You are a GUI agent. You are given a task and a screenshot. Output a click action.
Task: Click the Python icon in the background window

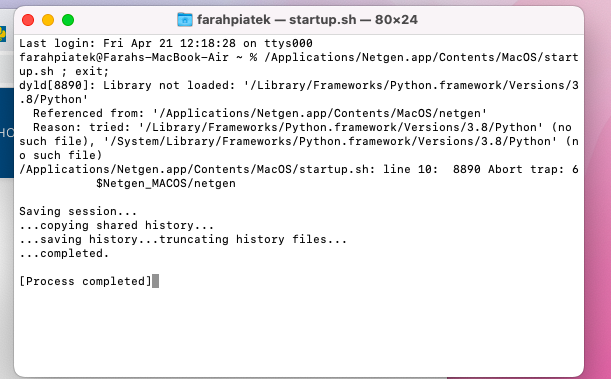pos(3,34)
